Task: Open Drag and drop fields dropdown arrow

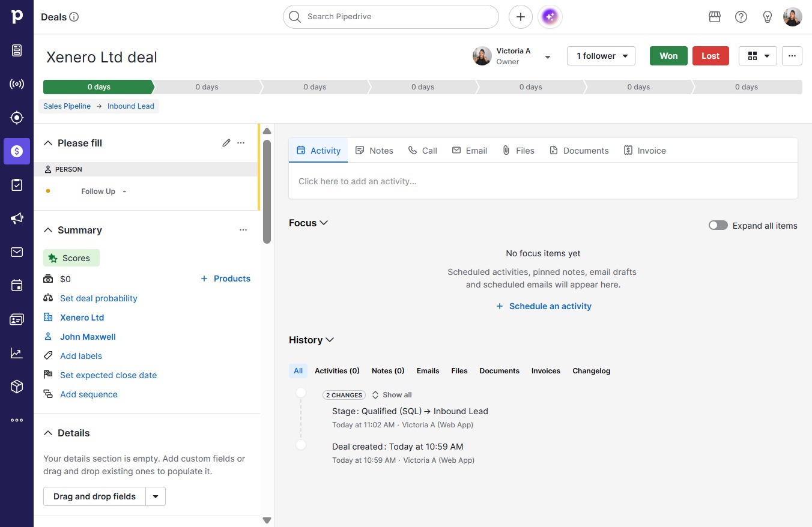Action: click(x=156, y=496)
